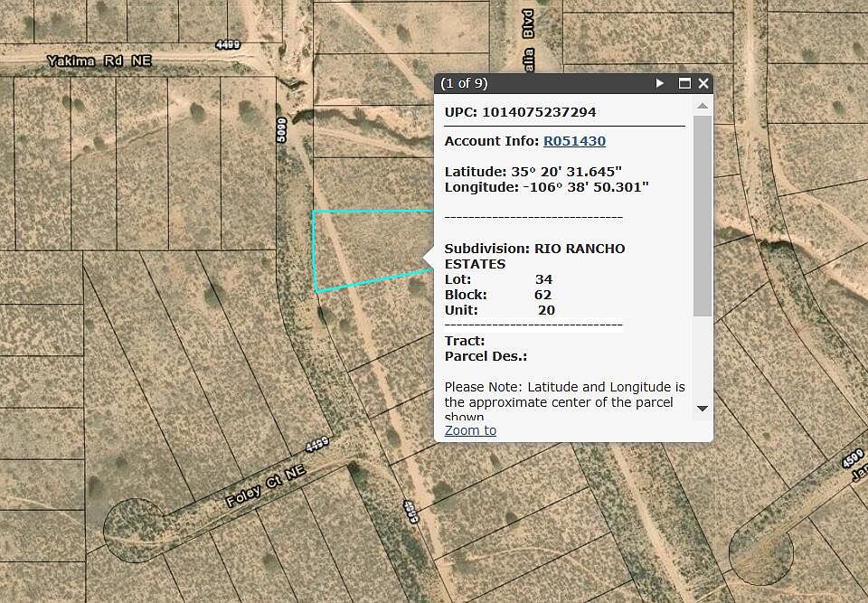
Task: Show the next feature in the popup
Action: pyautogui.click(x=660, y=83)
